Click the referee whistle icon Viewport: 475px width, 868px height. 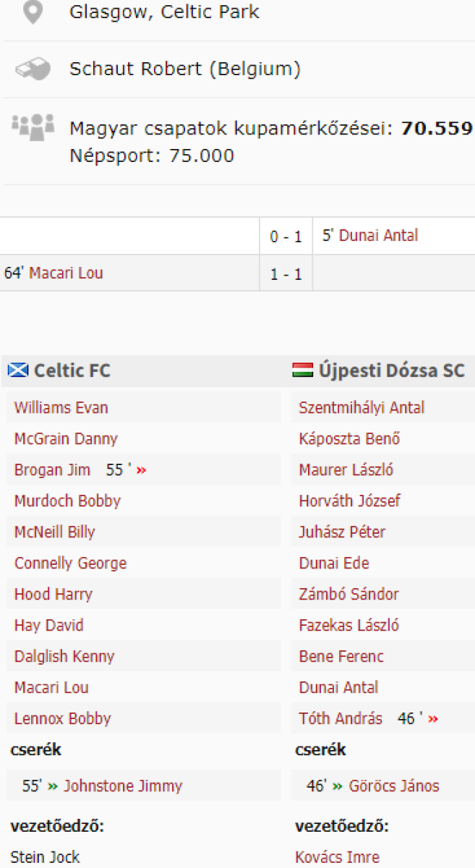(x=33, y=69)
